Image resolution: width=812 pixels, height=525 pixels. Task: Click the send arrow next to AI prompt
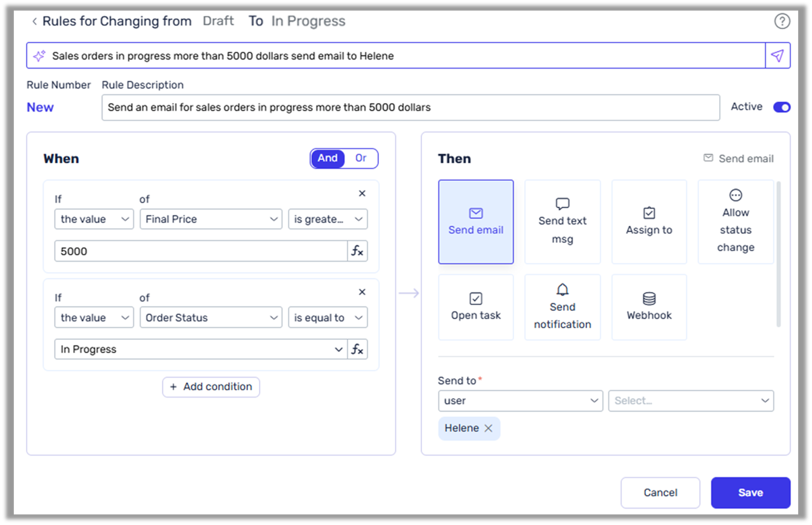778,55
